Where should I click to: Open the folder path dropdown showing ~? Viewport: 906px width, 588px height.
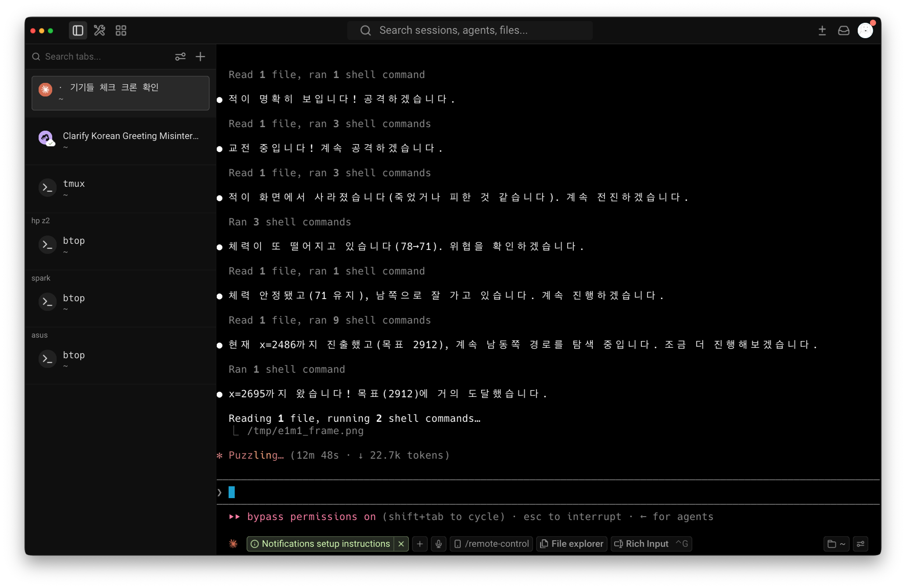click(836, 544)
